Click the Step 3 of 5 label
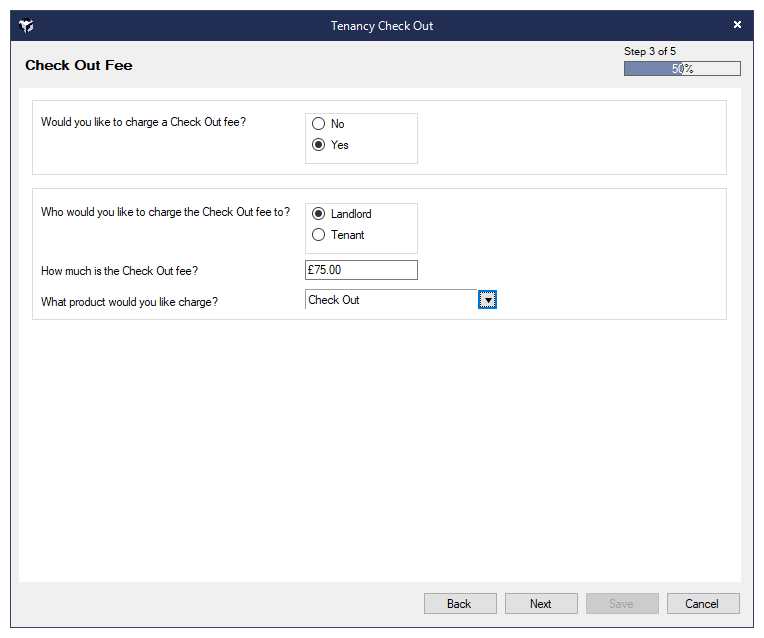 pos(650,51)
